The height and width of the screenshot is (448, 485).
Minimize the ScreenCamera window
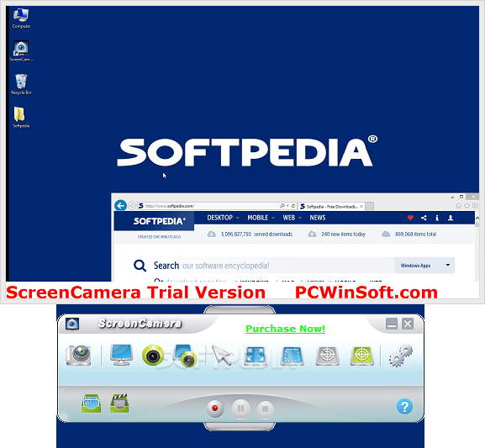392,324
